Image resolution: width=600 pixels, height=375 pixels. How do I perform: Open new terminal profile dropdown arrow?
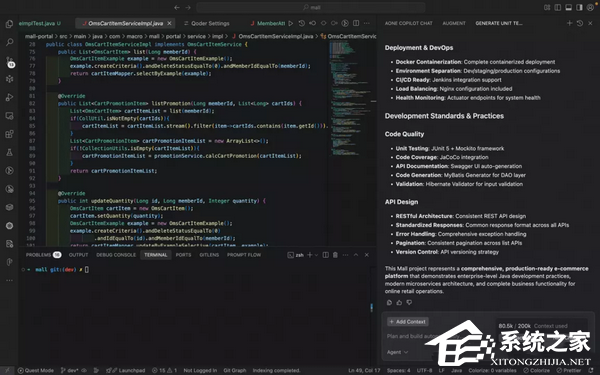tap(316, 255)
